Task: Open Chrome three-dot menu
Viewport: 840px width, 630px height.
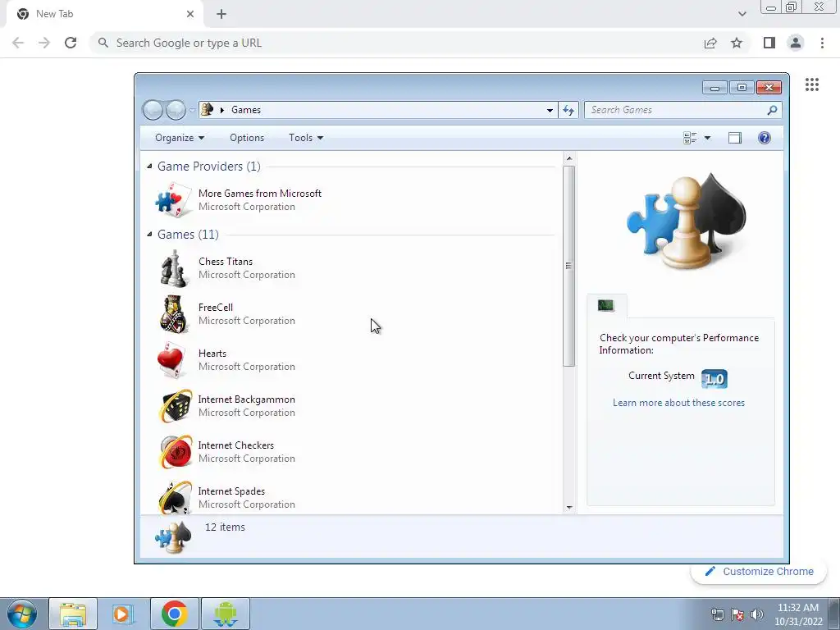Action: click(822, 43)
